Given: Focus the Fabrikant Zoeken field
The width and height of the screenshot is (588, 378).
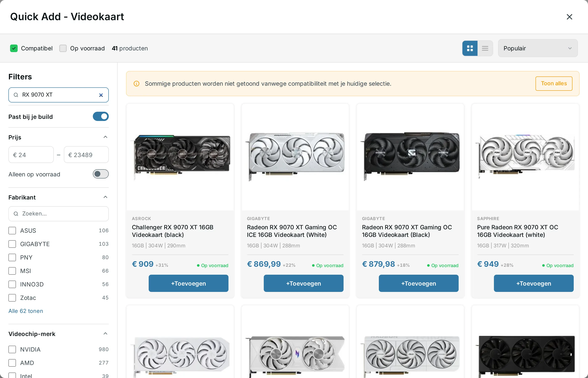Looking at the screenshot, I should tap(58, 214).
